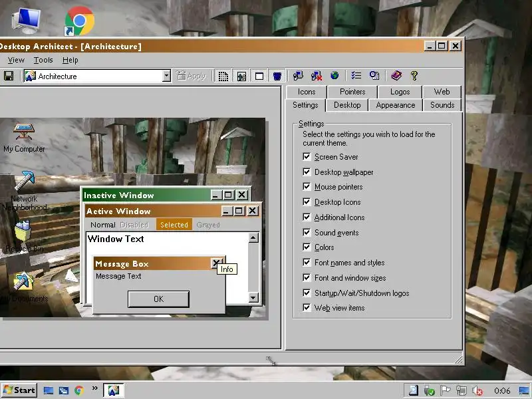The image size is (532, 399).
Task: Select Network Neighborhood icon in preview
Action: click(x=24, y=191)
